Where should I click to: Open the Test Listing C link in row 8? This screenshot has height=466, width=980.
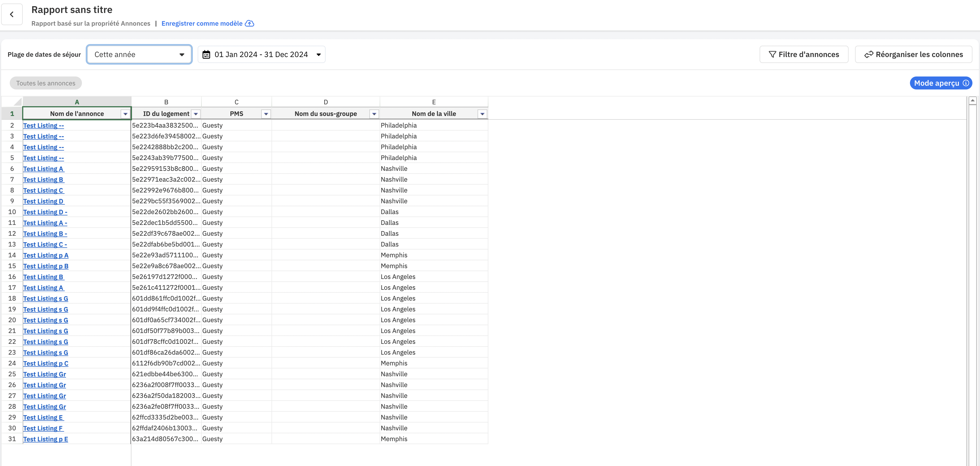43,191
